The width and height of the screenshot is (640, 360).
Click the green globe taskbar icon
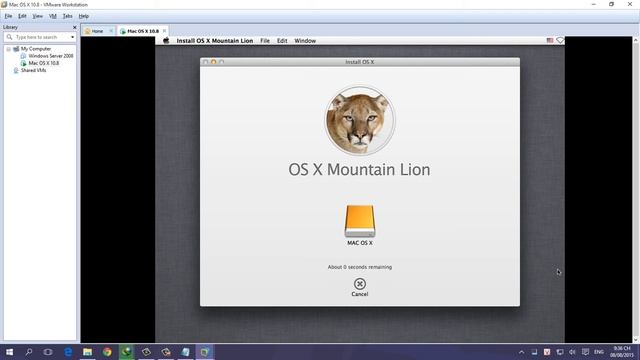[127, 352]
